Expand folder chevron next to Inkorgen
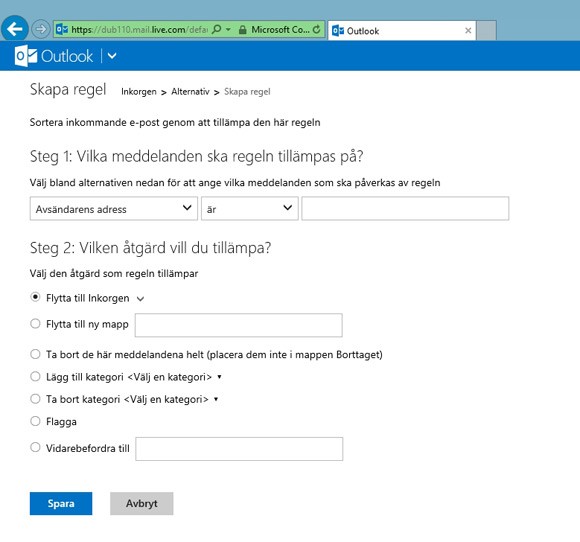This screenshot has height=542, width=580. (x=140, y=299)
